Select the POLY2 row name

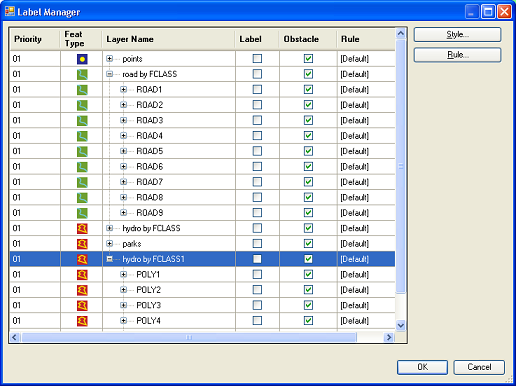click(149, 290)
